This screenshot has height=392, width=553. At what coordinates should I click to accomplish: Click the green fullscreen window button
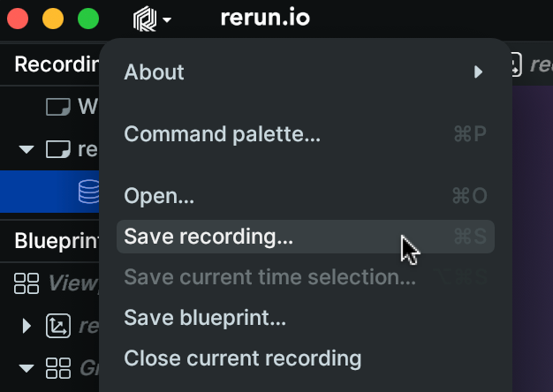point(88,19)
